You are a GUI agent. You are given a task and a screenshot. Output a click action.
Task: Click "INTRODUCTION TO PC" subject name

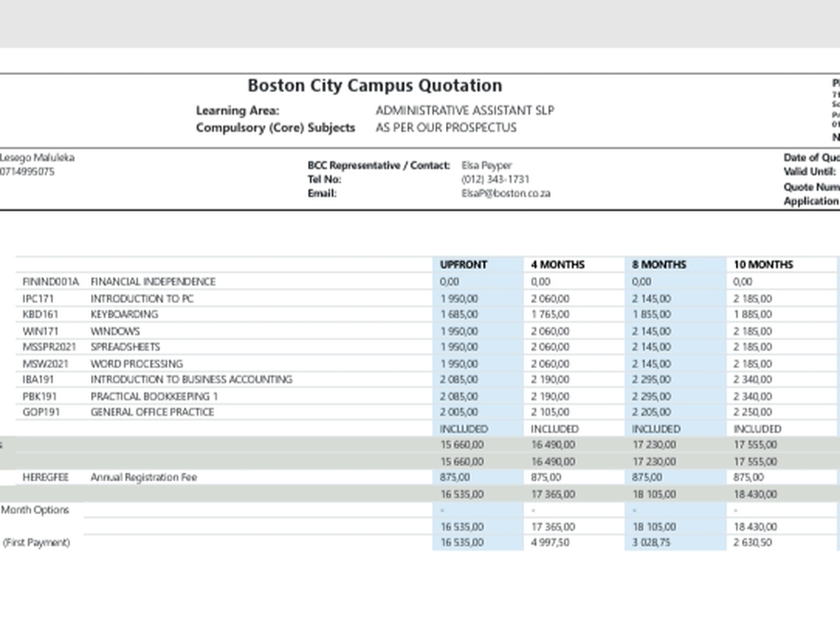tap(142, 298)
